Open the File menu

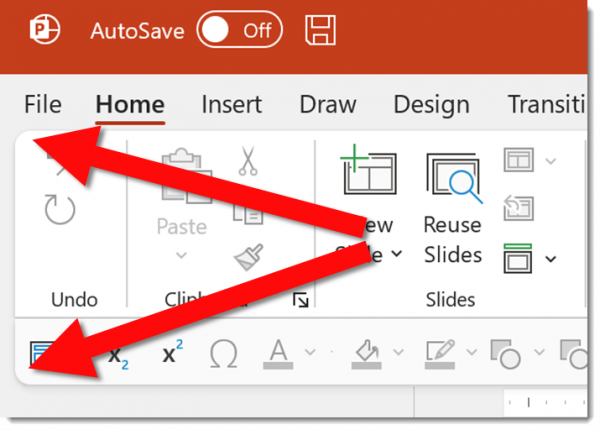pyautogui.click(x=42, y=104)
